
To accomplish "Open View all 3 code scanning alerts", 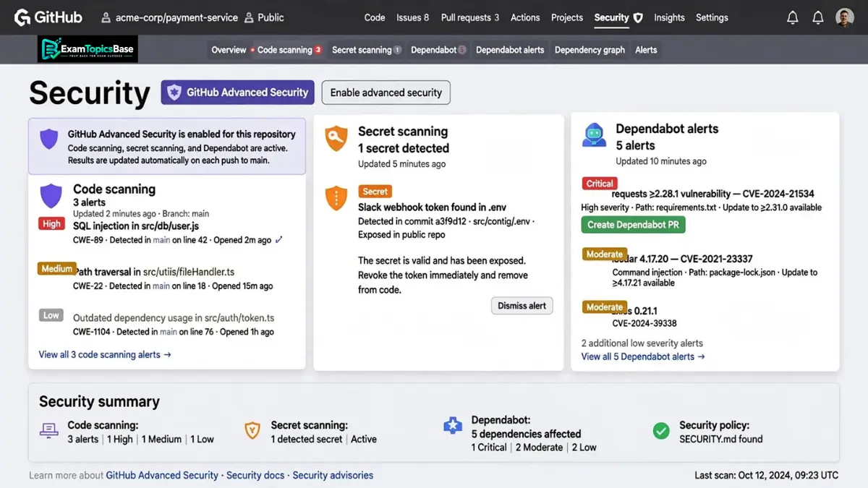I will click(x=105, y=354).
